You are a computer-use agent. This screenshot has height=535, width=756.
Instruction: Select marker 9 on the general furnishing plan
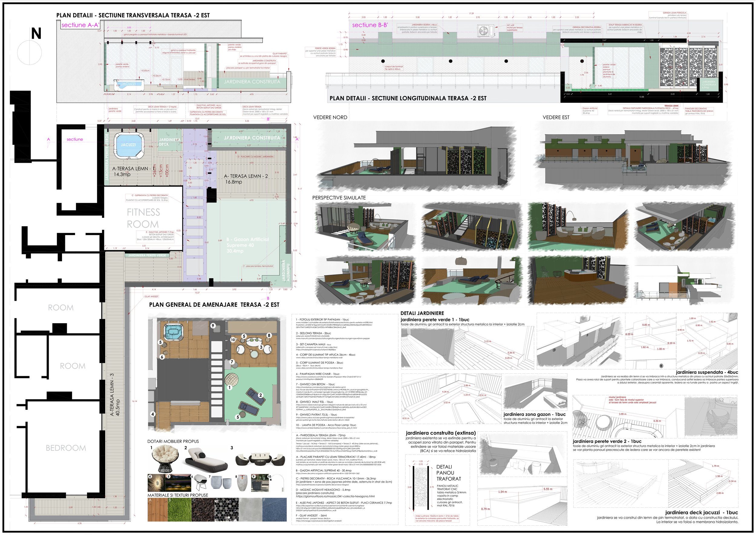213,326
